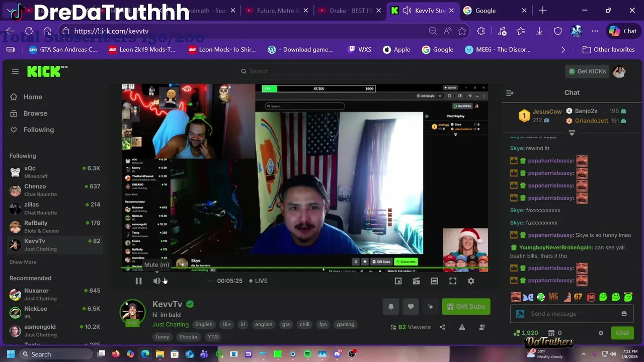Open Nuxanor in Recommended list
644x362 pixels.
[x=55, y=294]
